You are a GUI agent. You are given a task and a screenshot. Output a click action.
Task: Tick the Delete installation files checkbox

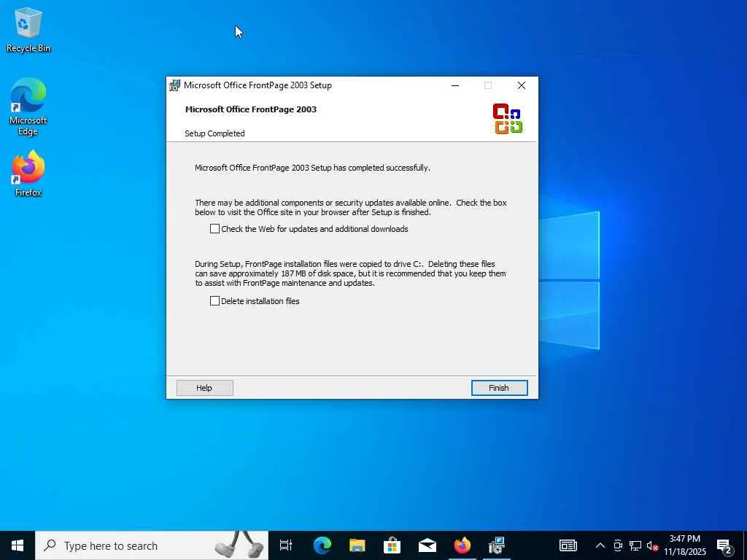tap(215, 301)
